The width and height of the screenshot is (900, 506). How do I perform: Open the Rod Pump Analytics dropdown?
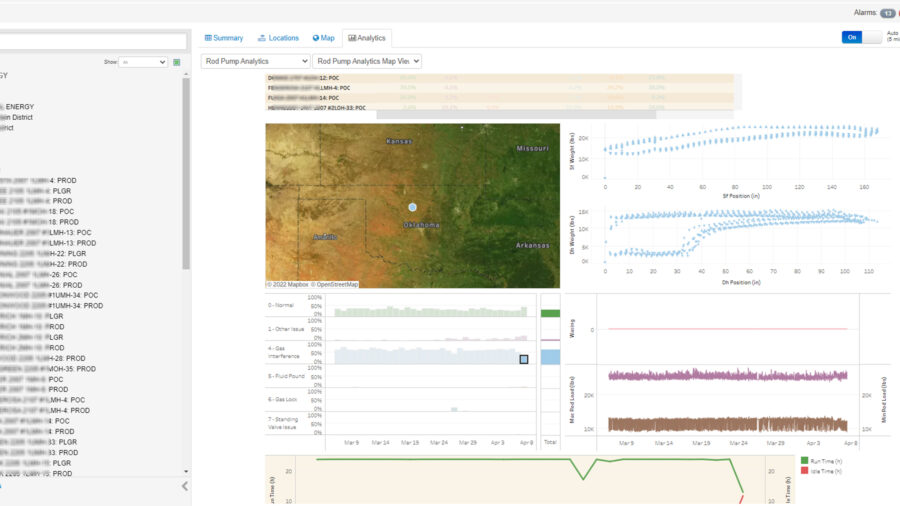(x=255, y=61)
